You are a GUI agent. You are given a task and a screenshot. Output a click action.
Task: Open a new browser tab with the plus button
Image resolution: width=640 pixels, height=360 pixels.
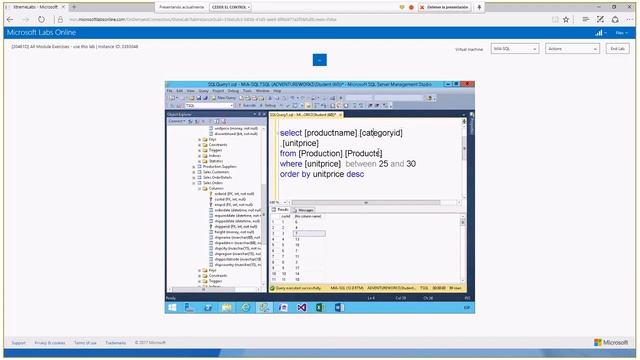point(74,7)
